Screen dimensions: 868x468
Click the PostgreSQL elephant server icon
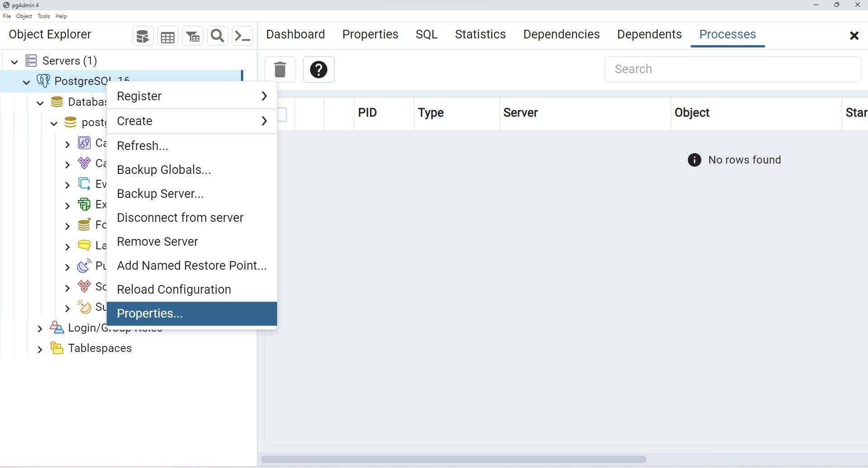coord(43,80)
